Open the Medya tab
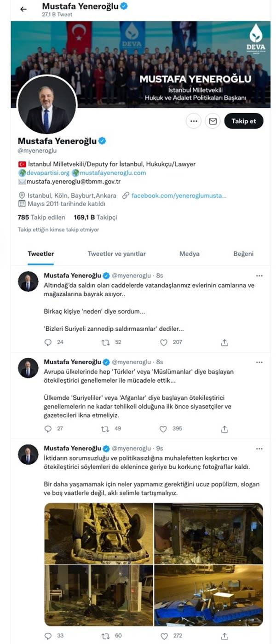This screenshot has width=276, height=644. point(189,254)
